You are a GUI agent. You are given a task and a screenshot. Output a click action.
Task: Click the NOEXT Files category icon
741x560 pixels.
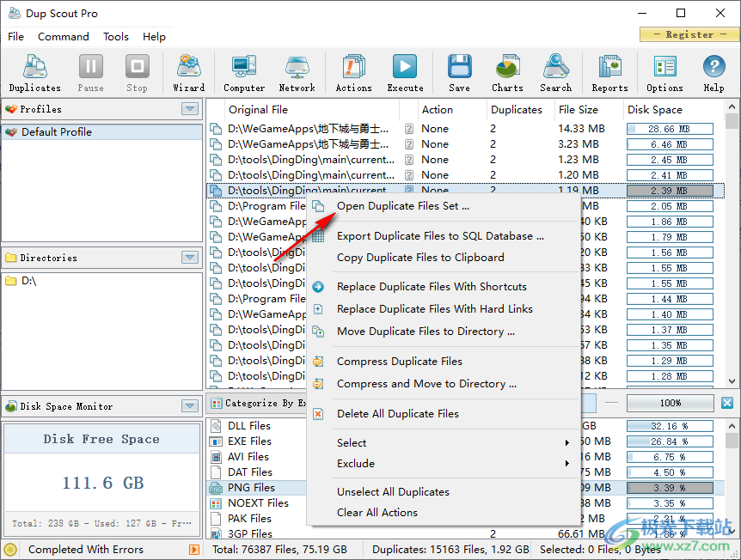216,503
